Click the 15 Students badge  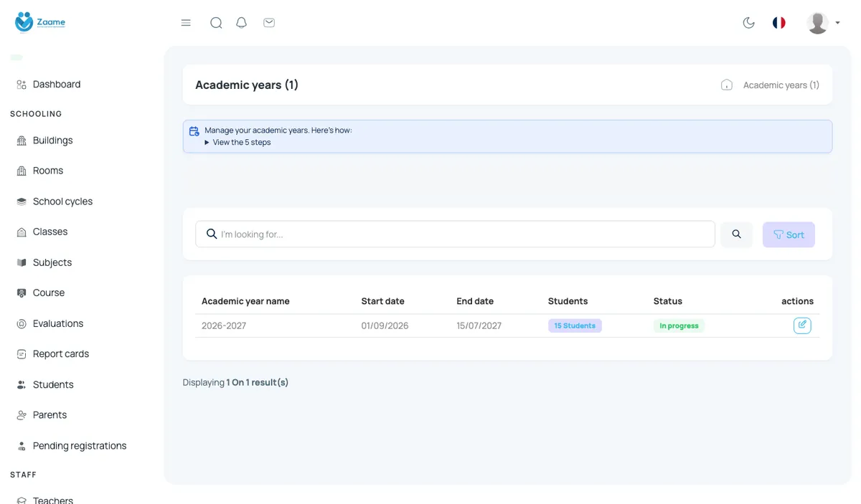[575, 325]
